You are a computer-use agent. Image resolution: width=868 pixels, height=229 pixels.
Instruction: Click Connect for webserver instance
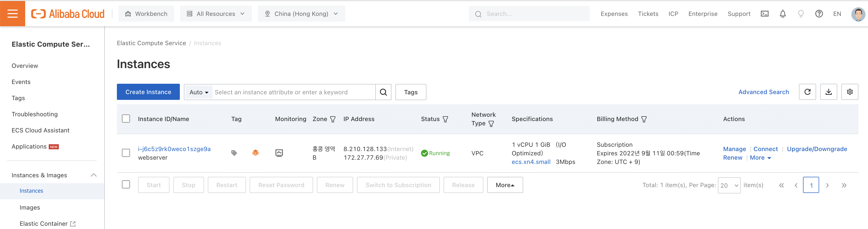[765, 149]
